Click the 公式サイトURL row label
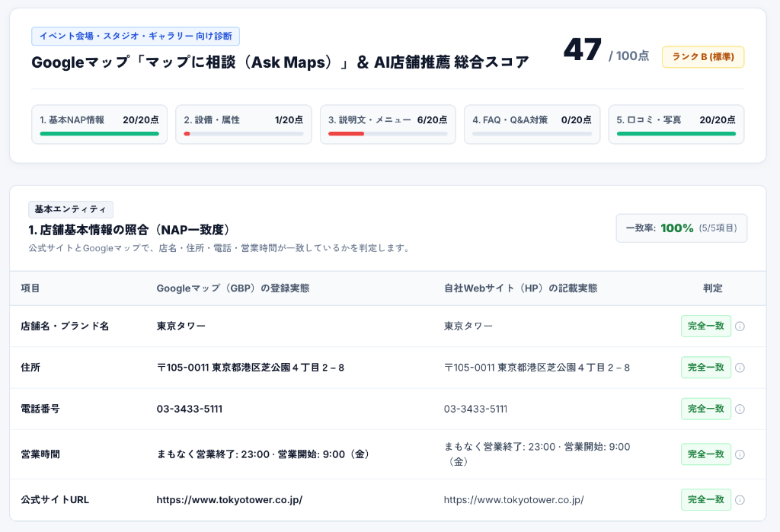Viewport: 780px width, 532px height. (55, 500)
